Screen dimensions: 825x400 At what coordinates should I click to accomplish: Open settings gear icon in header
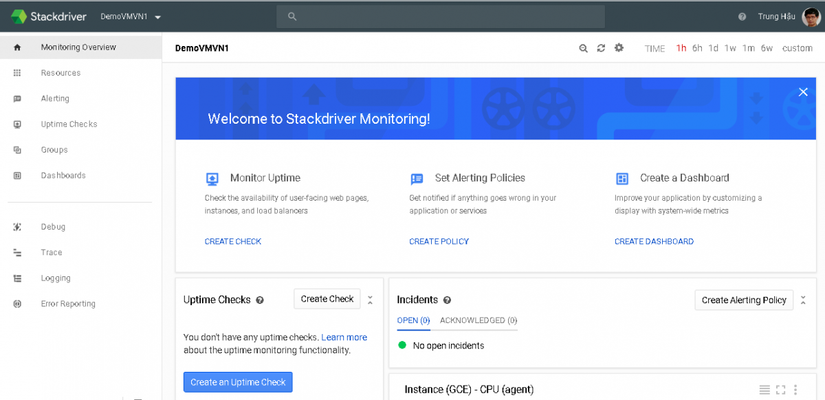619,48
